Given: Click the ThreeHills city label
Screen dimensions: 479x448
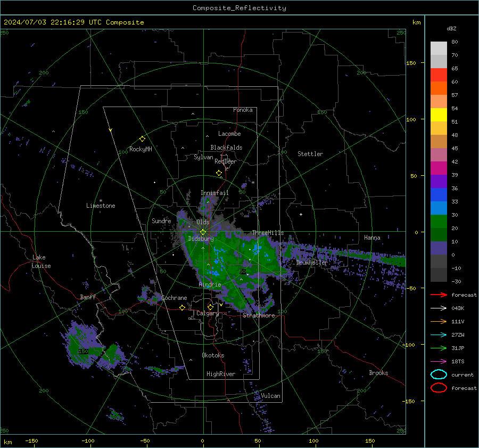Looking at the screenshot, I should (x=268, y=233).
